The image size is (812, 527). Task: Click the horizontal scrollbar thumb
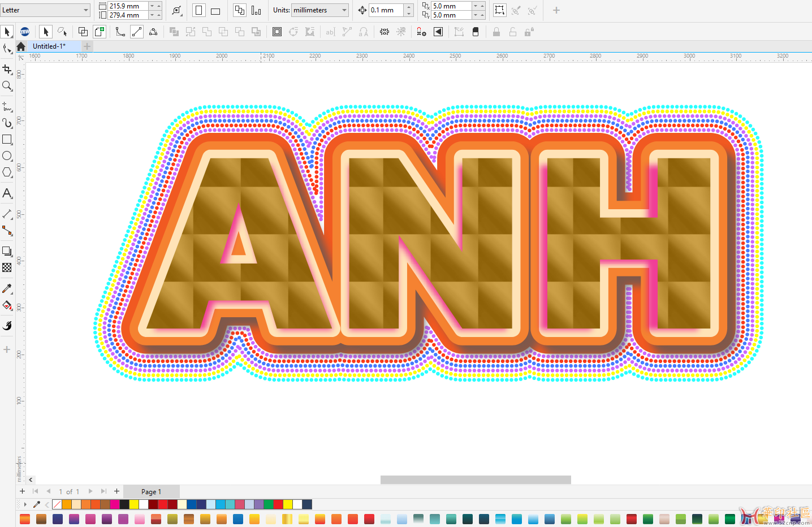pos(476,480)
